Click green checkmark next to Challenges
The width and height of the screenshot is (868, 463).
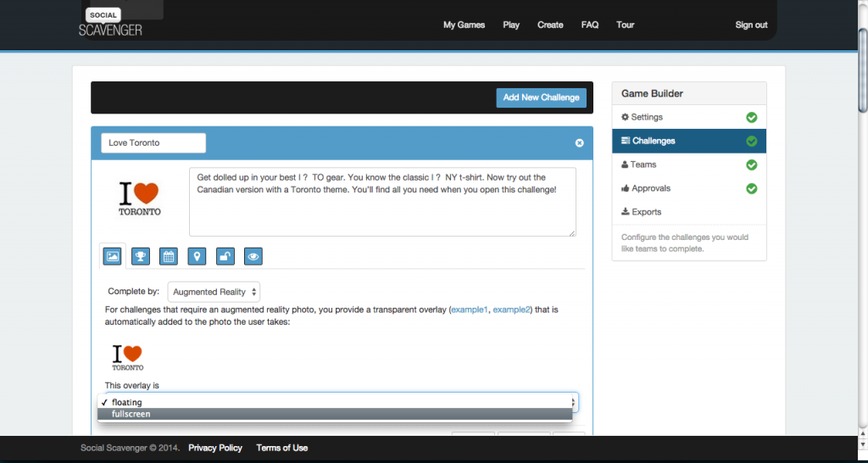pos(751,142)
